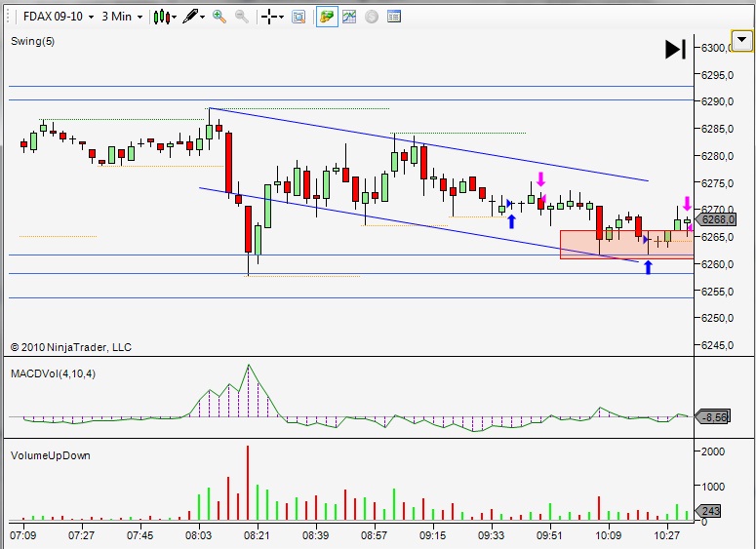Click the MACDVol peak near 08:18
The height and width of the screenshot is (549, 756).
249,366
